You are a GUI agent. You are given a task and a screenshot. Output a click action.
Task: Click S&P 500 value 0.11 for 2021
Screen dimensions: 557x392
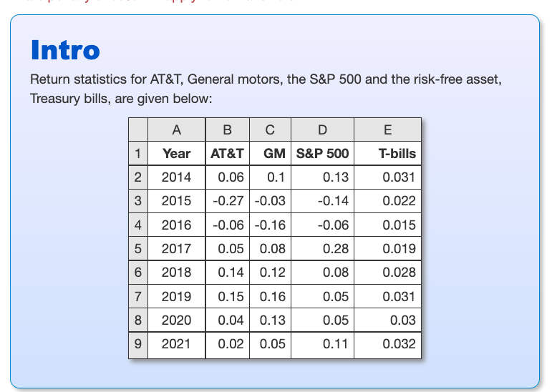click(322, 344)
